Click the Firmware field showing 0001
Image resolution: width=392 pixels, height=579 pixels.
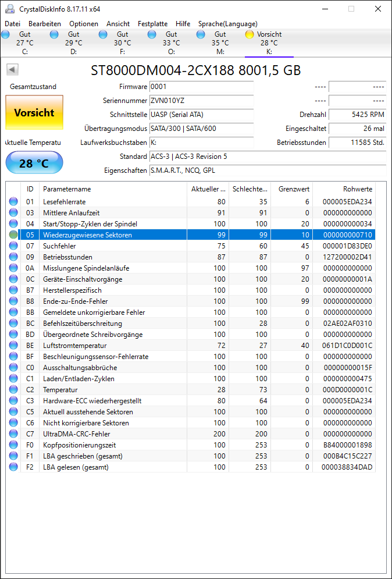point(202,87)
